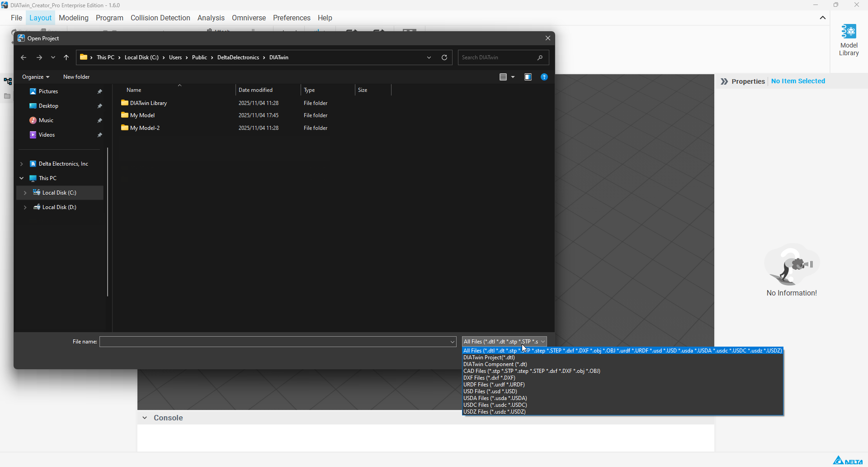Image resolution: width=868 pixels, height=467 pixels.
Task: Choose USD Files (*.usd *.USD) filter
Action: (x=623, y=391)
